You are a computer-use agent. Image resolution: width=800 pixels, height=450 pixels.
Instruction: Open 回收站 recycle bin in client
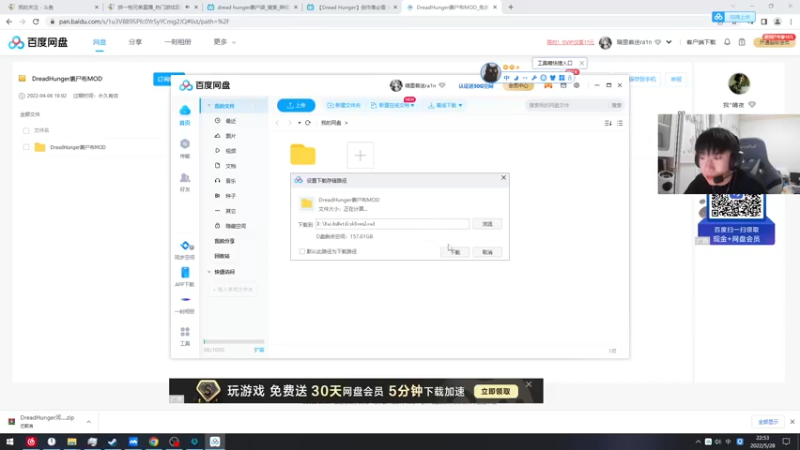coord(222,256)
